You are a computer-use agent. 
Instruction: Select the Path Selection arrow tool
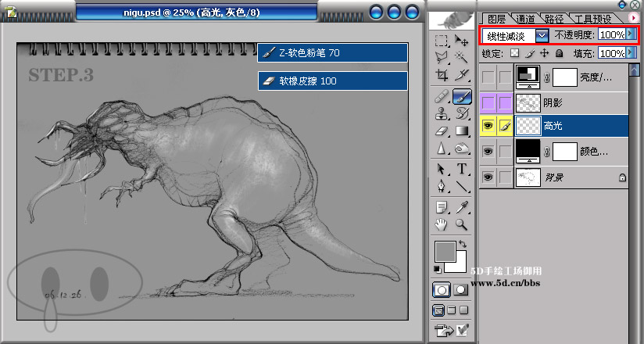pyautogui.click(x=442, y=170)
